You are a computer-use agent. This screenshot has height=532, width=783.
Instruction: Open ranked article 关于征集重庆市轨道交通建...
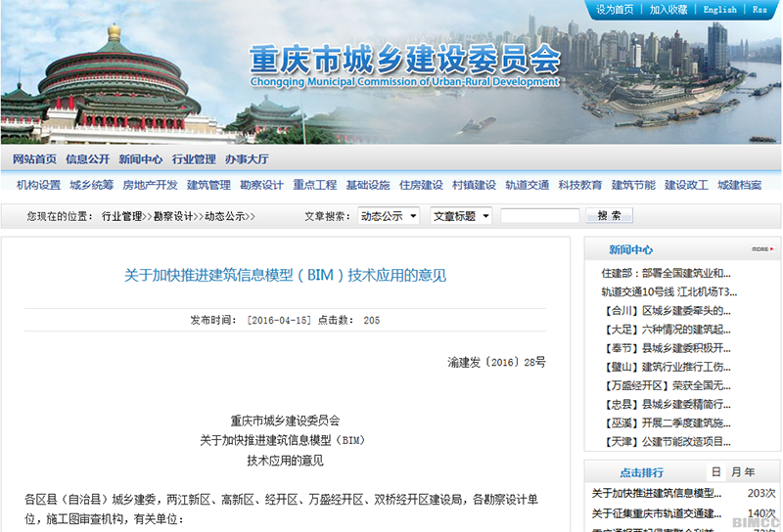(656, 513)
